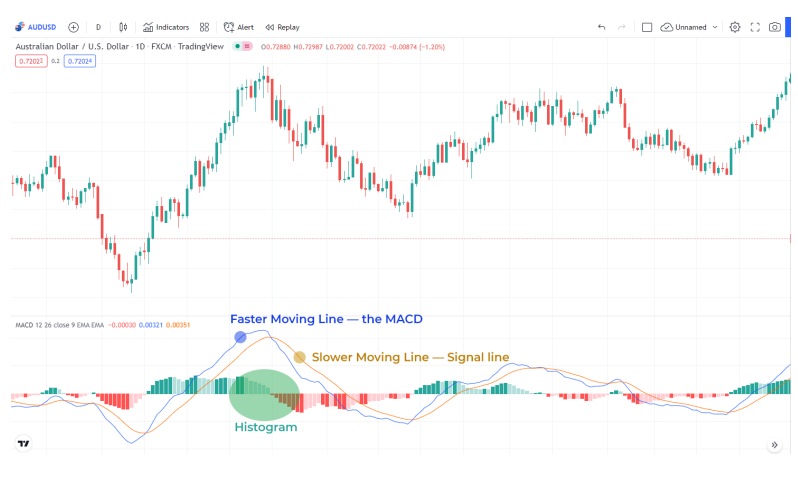Open the candlestick chart style selector
This screenshot has width=798, height=490.
pos(123,27)
